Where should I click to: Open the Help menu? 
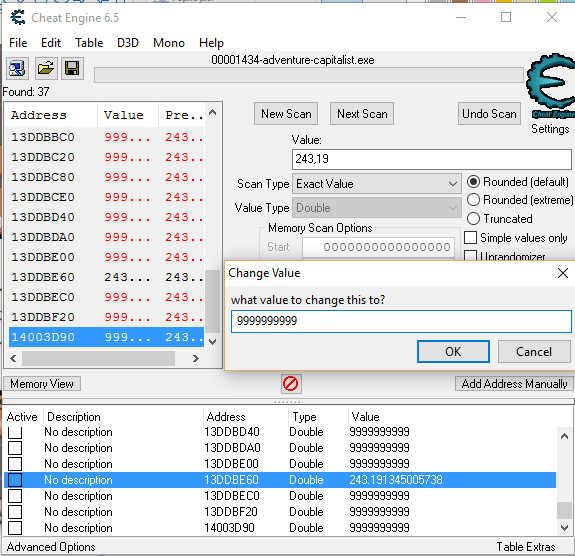[x=211, y=43]
